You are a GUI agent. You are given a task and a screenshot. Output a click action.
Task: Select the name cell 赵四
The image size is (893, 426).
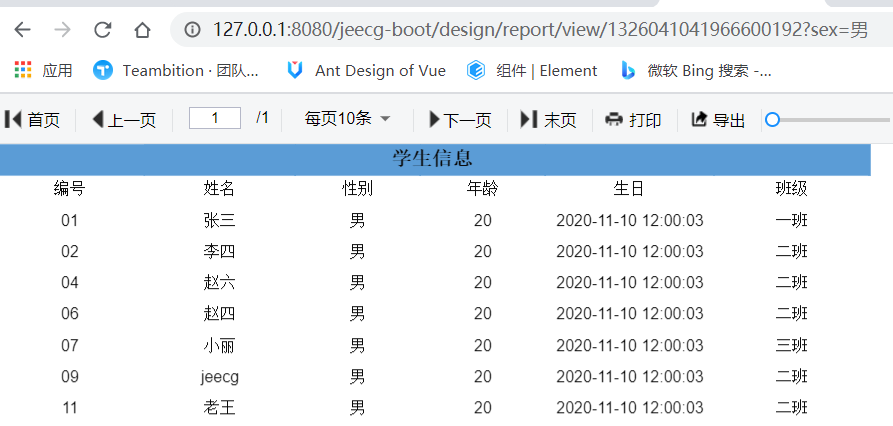coord(219,313)
